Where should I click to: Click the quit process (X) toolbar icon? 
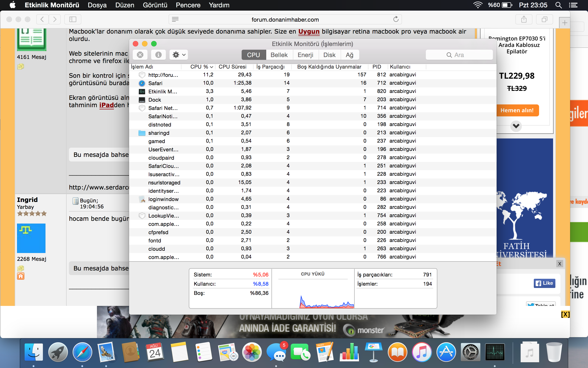click(x=140, y=55)
